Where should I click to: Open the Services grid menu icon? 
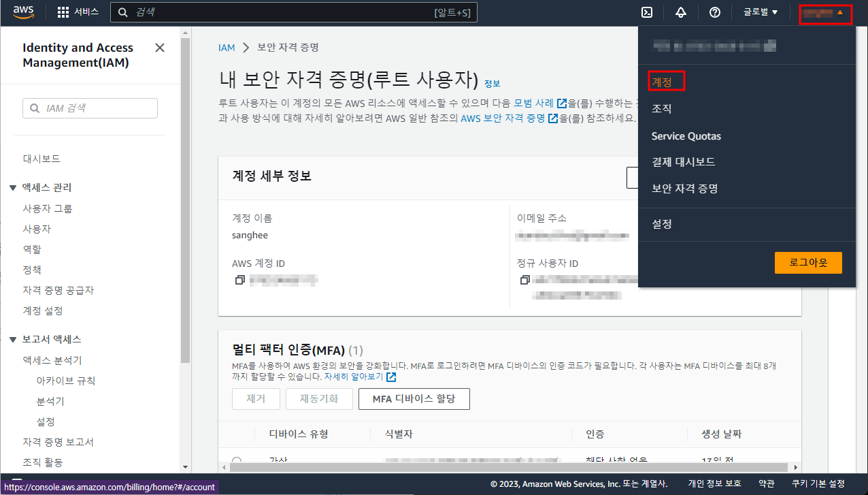[x=63, y=12]
